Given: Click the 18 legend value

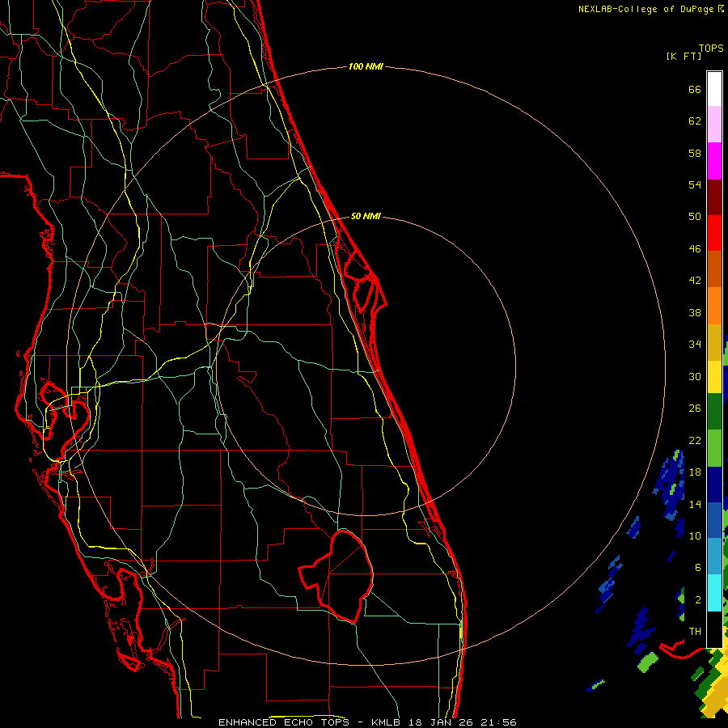Looking at the screenshot, I should coord(695,472).
